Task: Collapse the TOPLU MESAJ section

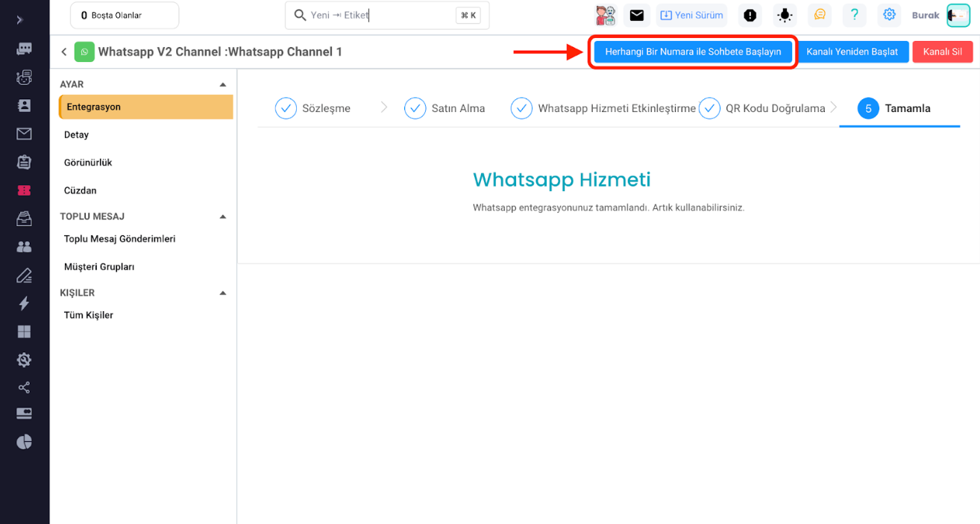Action: (223, 216)
